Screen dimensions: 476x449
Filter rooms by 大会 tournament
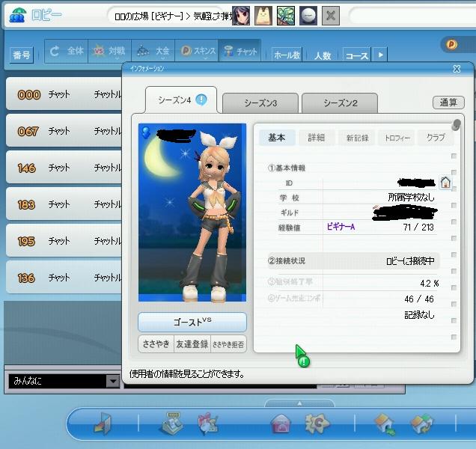[153, 51]
